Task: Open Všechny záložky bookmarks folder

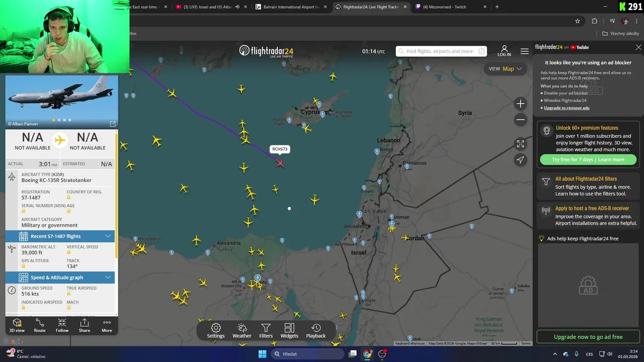Action: (x=621, y=34)
